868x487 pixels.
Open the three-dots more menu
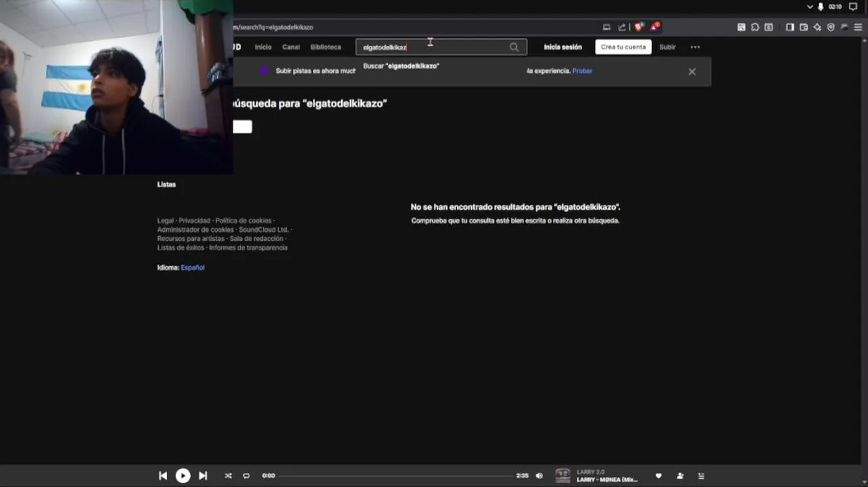pos(695,47)
